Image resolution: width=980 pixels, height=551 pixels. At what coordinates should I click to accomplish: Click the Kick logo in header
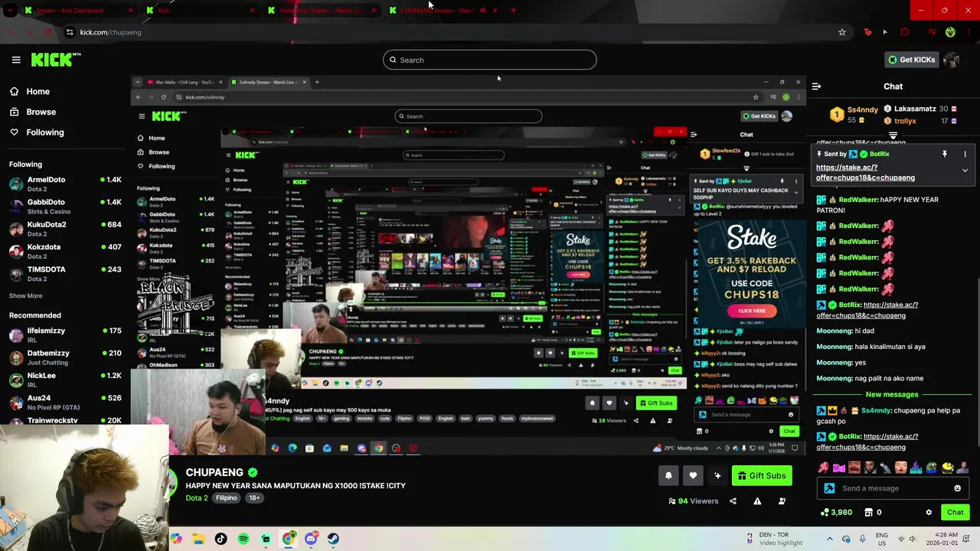coord(56,59)
